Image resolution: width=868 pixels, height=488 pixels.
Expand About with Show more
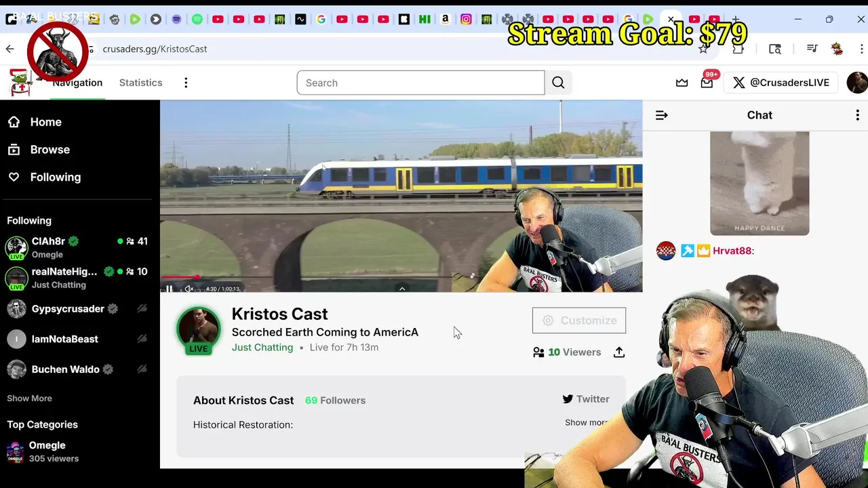(x=586, y=422)
